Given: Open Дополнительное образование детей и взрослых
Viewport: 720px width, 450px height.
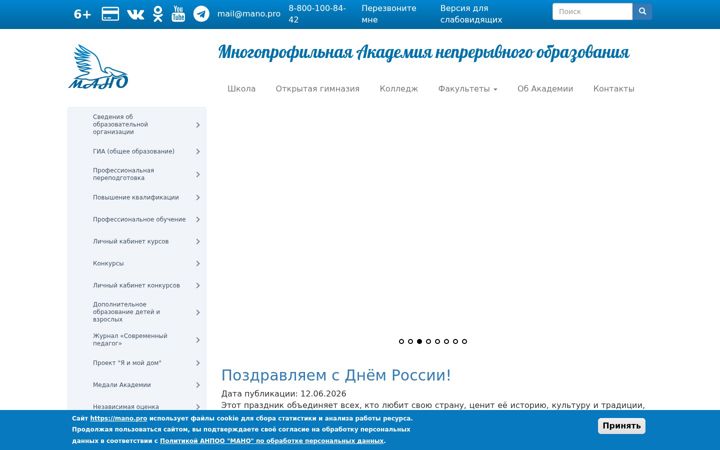Looking at the screenshot, I should point(126,312).
